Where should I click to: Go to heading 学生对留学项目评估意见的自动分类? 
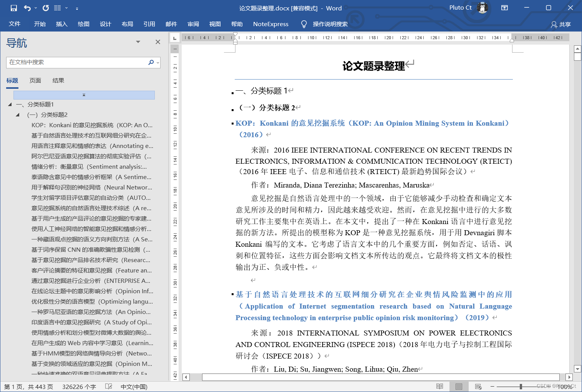tap(91, 198)
